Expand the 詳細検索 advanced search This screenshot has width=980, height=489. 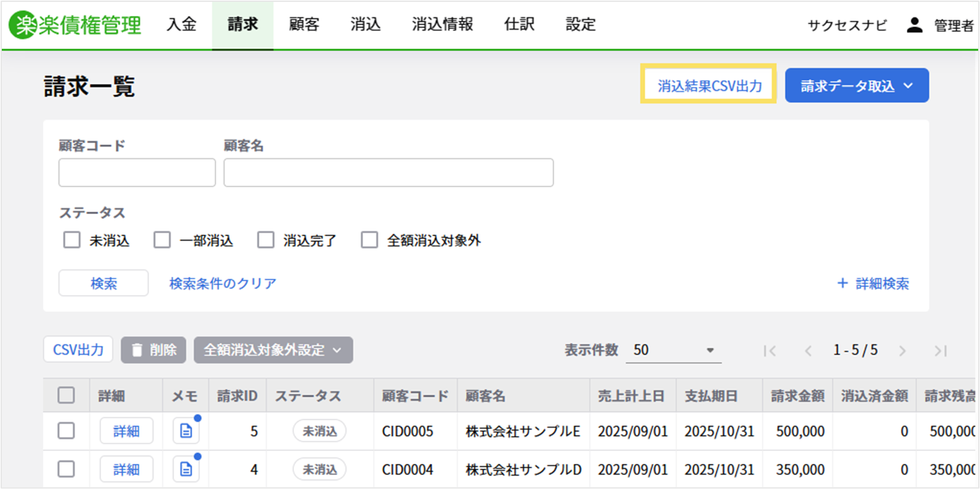[873, 283]
